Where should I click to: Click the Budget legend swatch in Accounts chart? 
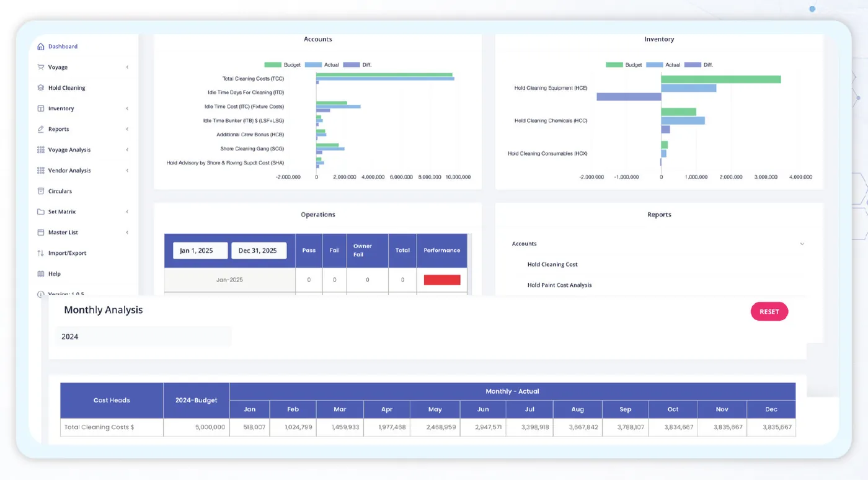click(273, 64)
